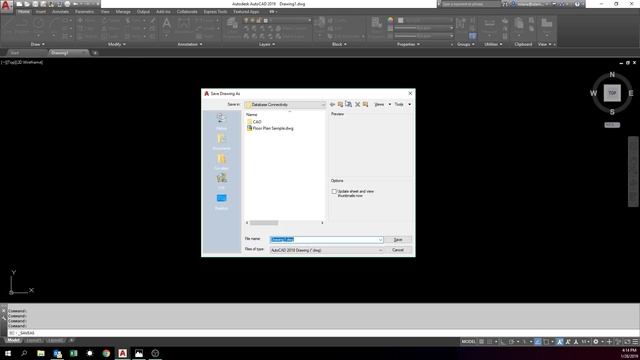Open File Explorer from taskbar

41,353
